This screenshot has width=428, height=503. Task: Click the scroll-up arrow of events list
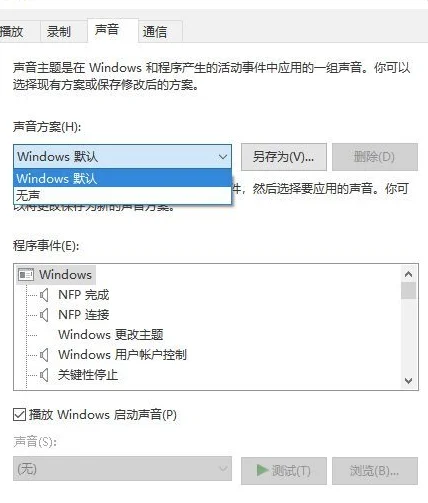408,274
